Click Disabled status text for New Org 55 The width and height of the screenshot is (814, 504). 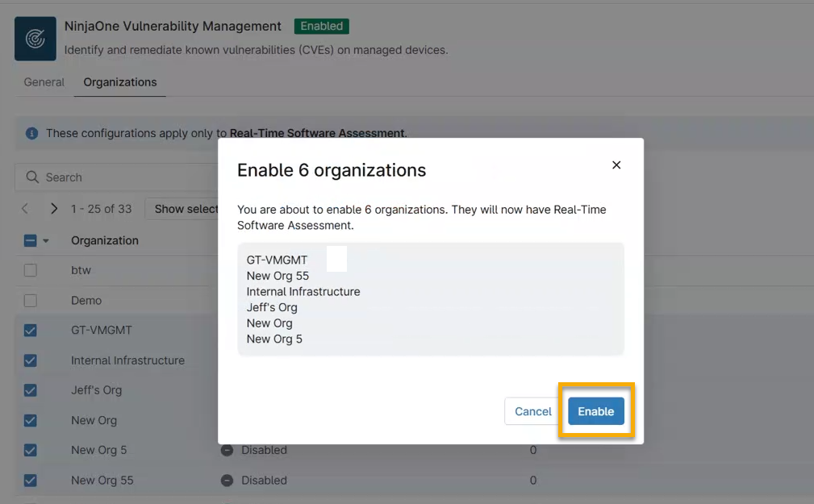click(x=264, y=480)
